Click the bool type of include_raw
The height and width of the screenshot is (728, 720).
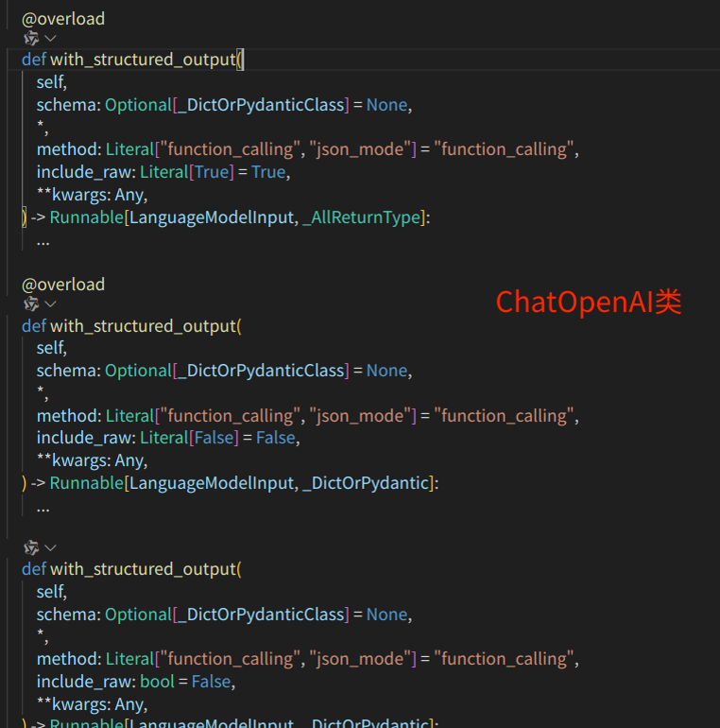(157, 682)
